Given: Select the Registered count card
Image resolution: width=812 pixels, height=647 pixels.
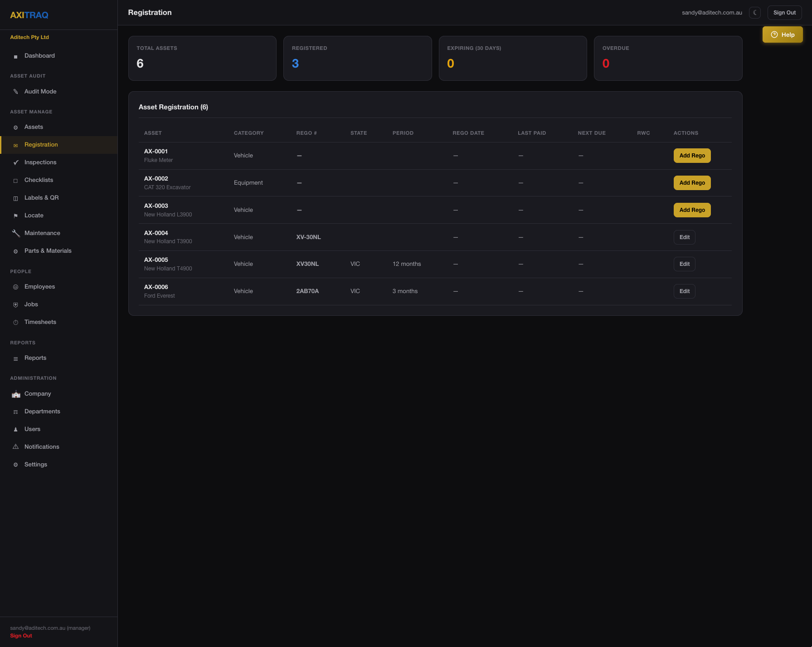Looking at the screenshot, I should pyautogui.click(x=357, y=59).
